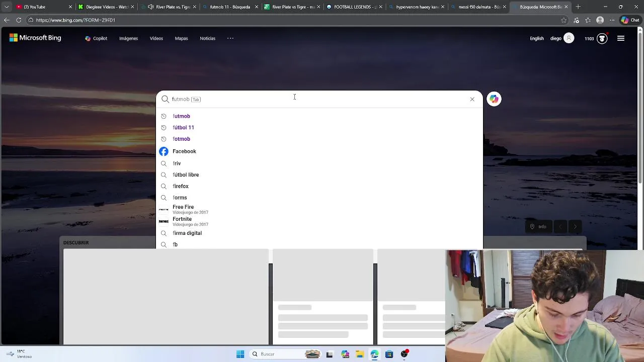Mute the River Plate tab speaker icon
644x362 pixels.
(x=150, y=7)
